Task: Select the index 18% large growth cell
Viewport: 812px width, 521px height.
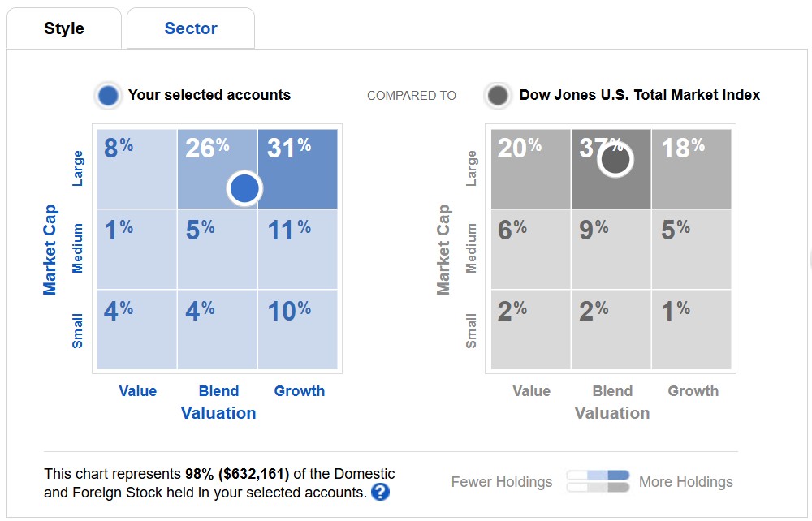Action: [x=692, y=169]
